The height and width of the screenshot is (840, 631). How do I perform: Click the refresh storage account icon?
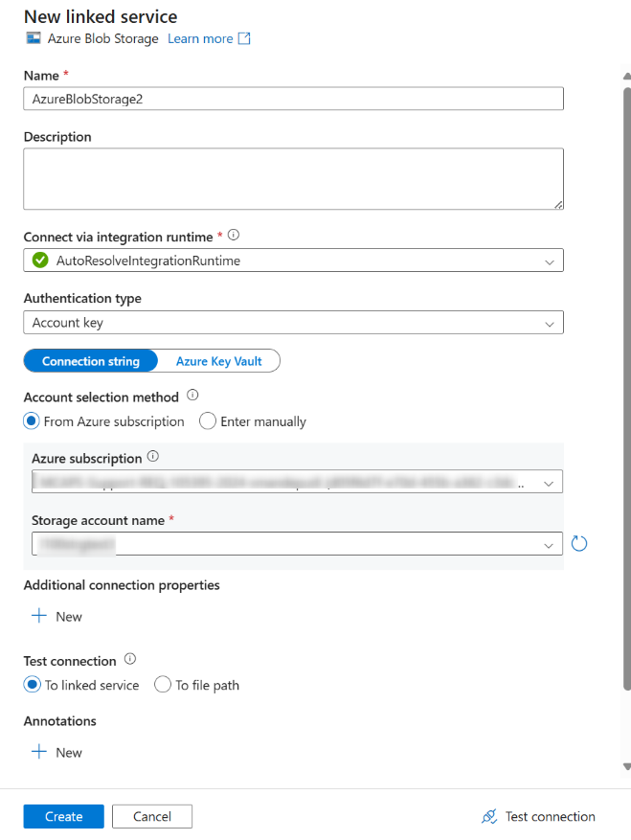[578, 544]
